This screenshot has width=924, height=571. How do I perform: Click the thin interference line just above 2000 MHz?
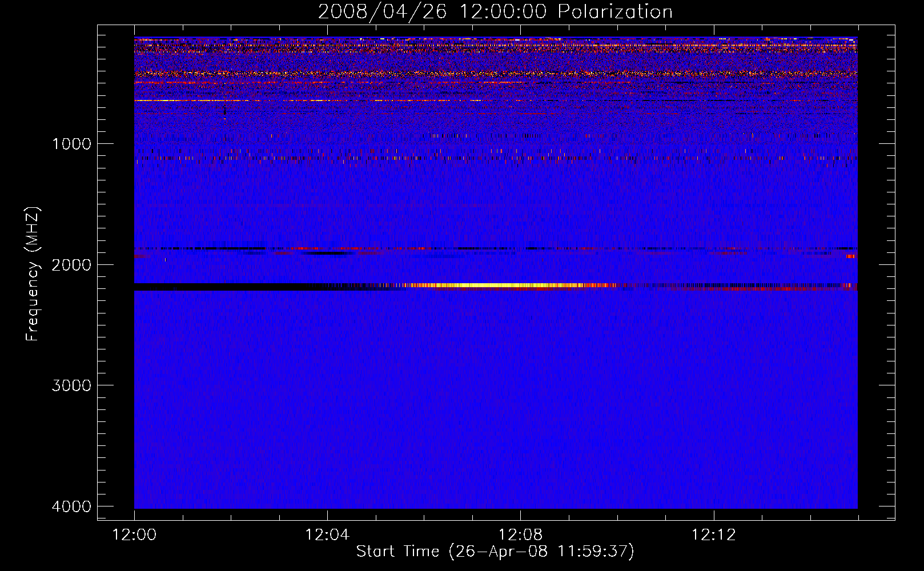coord(400,249)
